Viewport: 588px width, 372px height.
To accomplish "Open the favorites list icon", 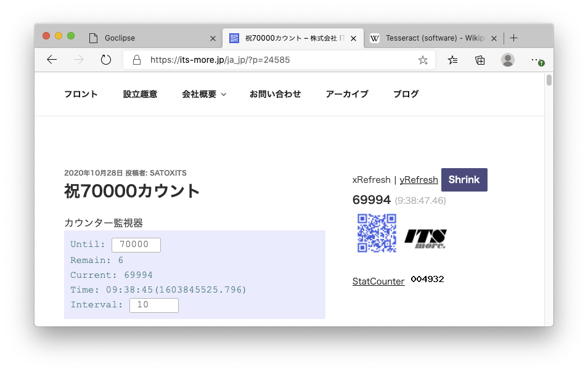I will pyautogui.click(x=453, y=60).
